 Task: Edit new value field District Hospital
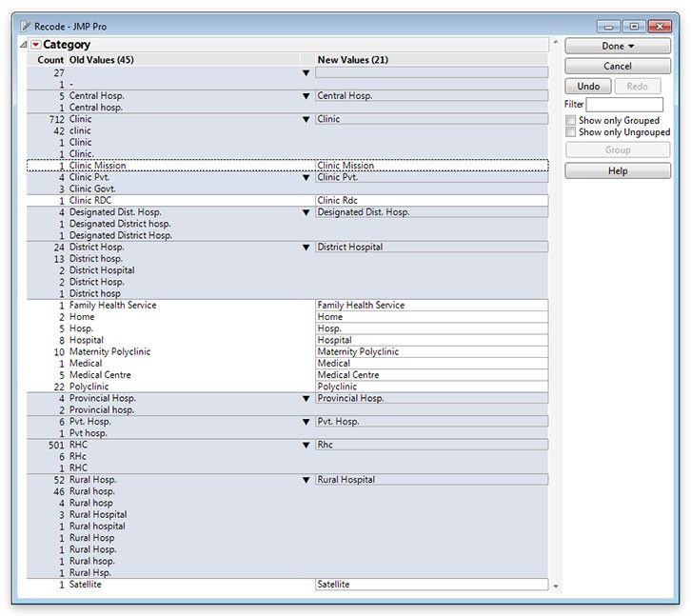pyautogui.click(x=432, y=247)
